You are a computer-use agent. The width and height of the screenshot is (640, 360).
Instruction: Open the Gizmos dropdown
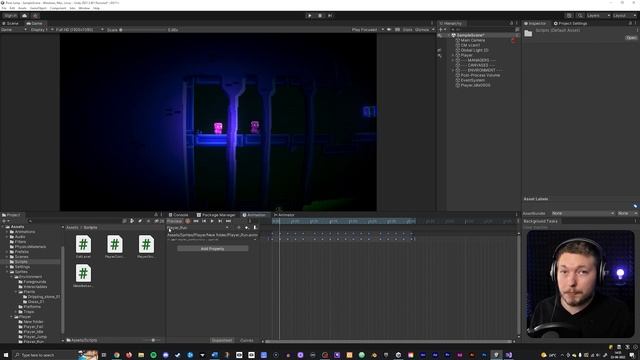(424, 30)
